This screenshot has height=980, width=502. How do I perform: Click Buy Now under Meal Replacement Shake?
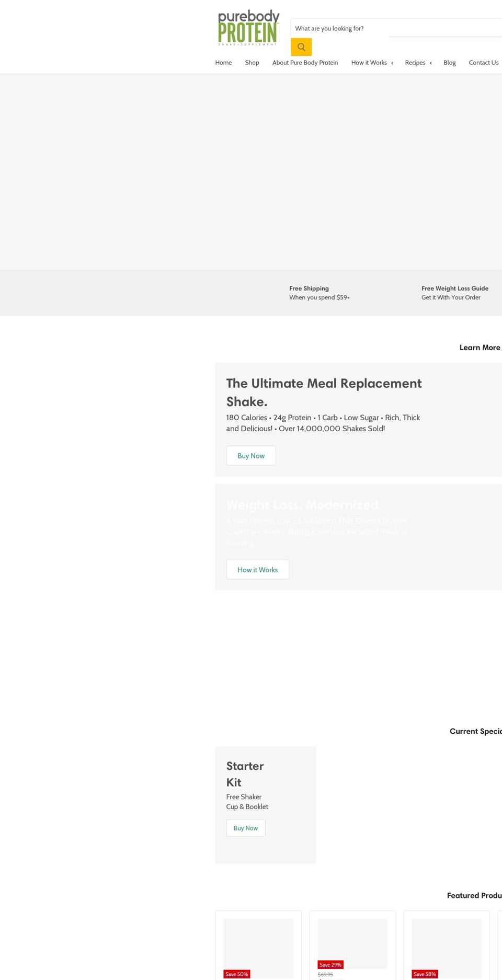251,456
